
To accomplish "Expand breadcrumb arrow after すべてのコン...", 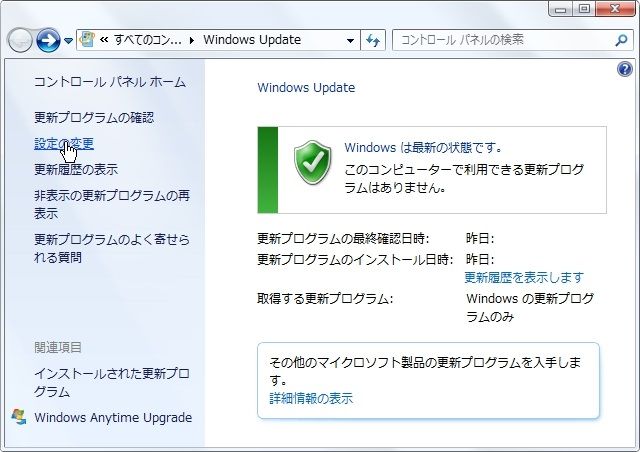I will pyautogui.click(x=192, y=40).
